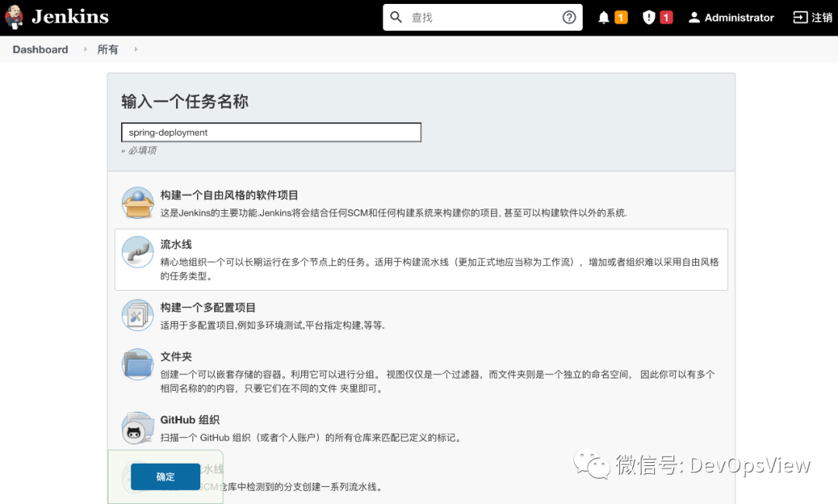Focus the 查找 search box

[x=483, y=17]
